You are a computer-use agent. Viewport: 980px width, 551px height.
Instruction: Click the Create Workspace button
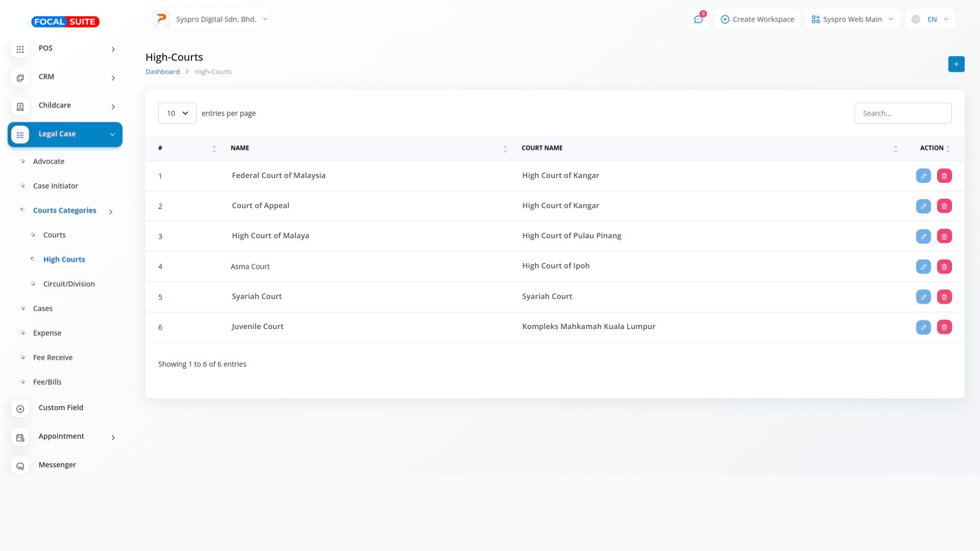pyautogui.click(x=757, y=19)
